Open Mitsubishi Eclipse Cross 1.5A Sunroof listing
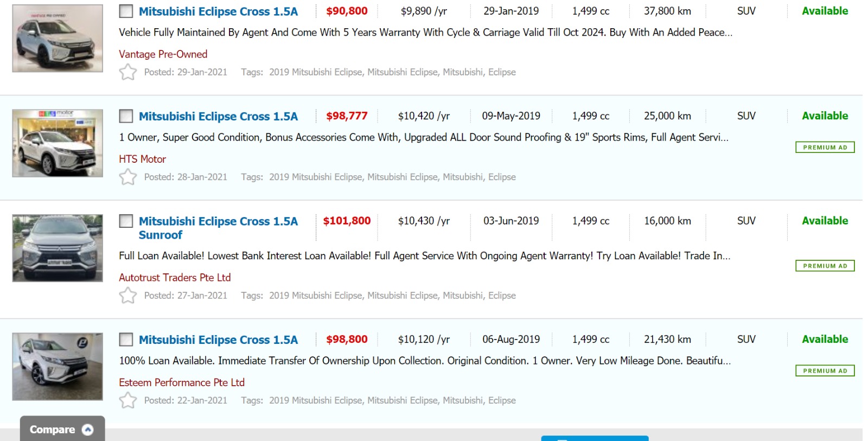Viewport: 868px width, 441px height. pyautogui.click(x=218, y=228)
